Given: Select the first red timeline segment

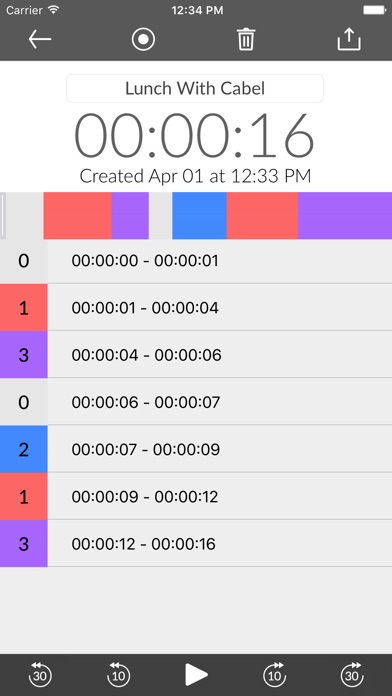Looking at the screenshot, I should pyautogui.click(x=78, y=216).
